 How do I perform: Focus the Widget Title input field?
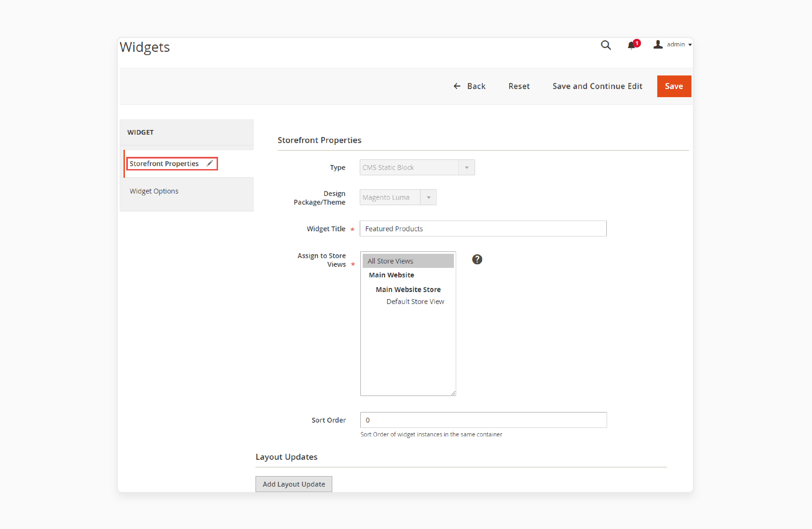[x=483, y=229]
